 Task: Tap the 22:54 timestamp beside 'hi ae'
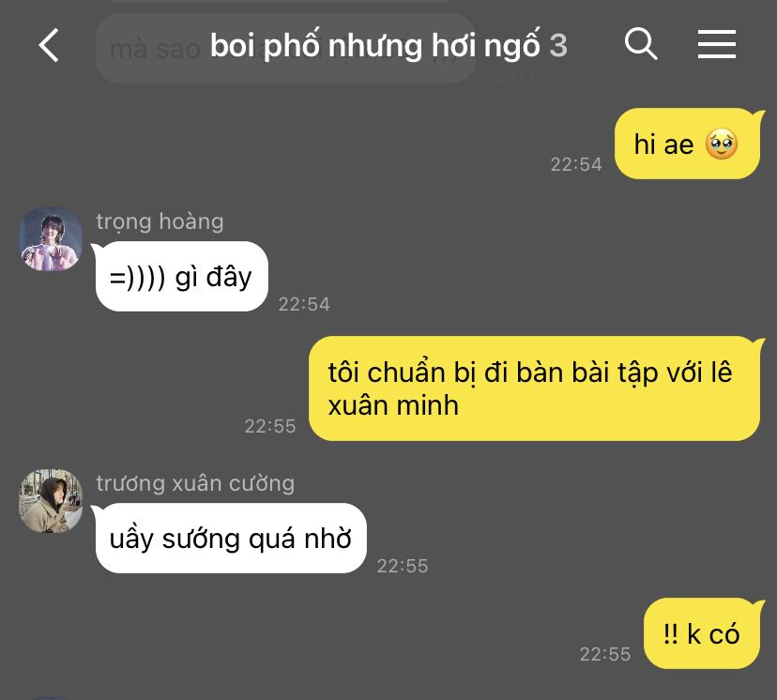pyautogui.click(x=576, y=164)
